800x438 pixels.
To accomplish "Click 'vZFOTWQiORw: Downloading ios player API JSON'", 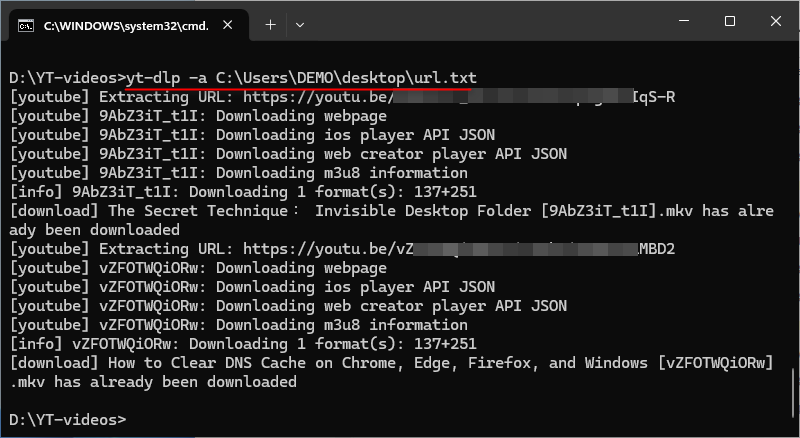I will [252, 287].
